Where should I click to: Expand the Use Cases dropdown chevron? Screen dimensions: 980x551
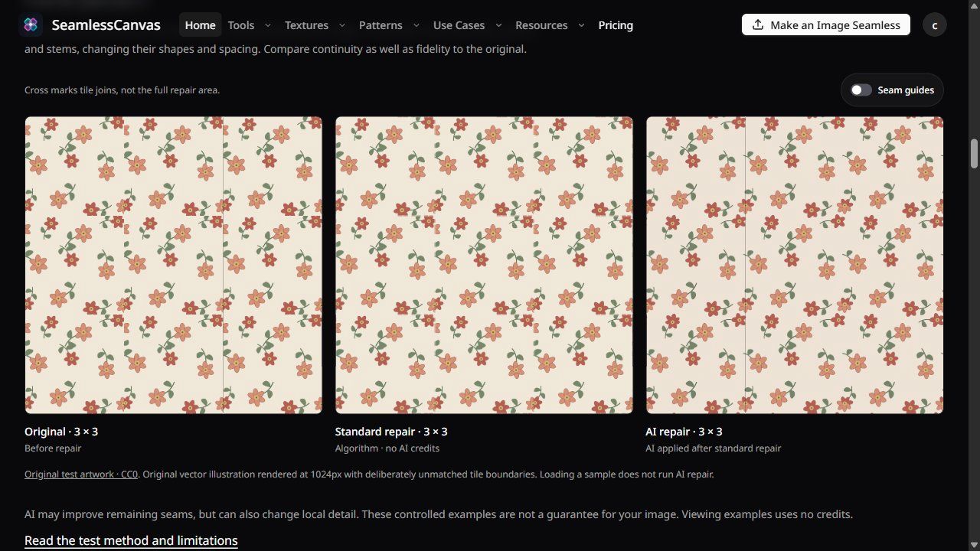tap(499, 24)
